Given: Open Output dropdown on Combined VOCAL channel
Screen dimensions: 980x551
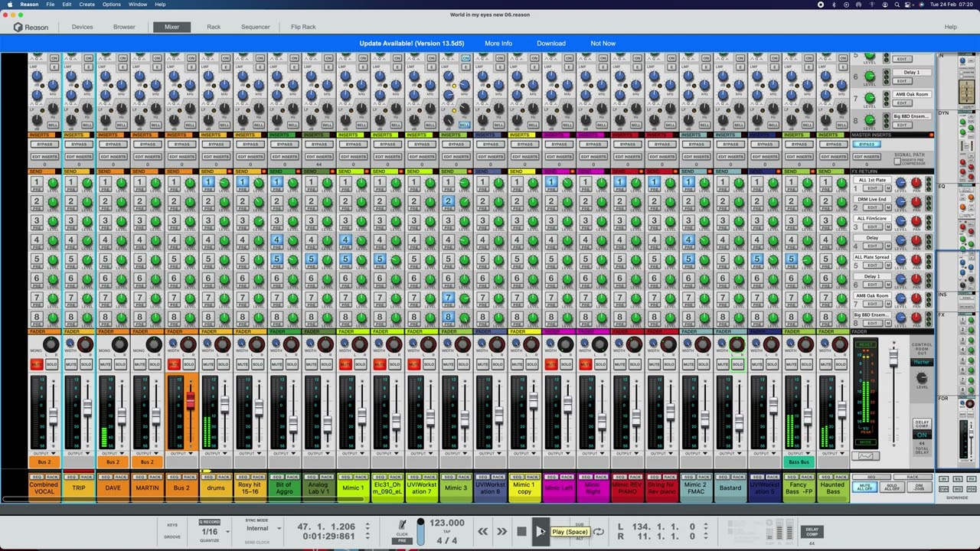Looking at the screenshot, I should [44, 454].
